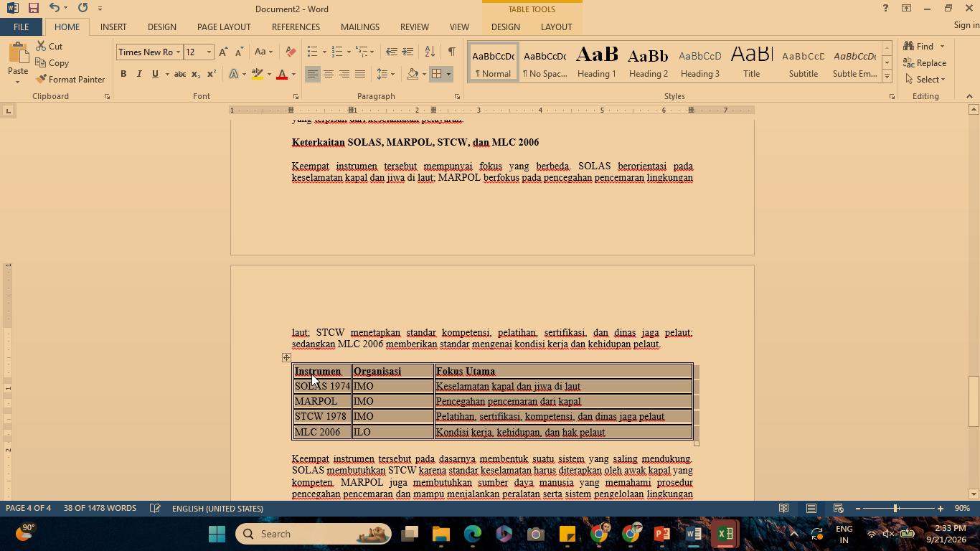The image size is (980, 551).
Task: Click the Increase Indent icon
Action: (x=407, y=52)
